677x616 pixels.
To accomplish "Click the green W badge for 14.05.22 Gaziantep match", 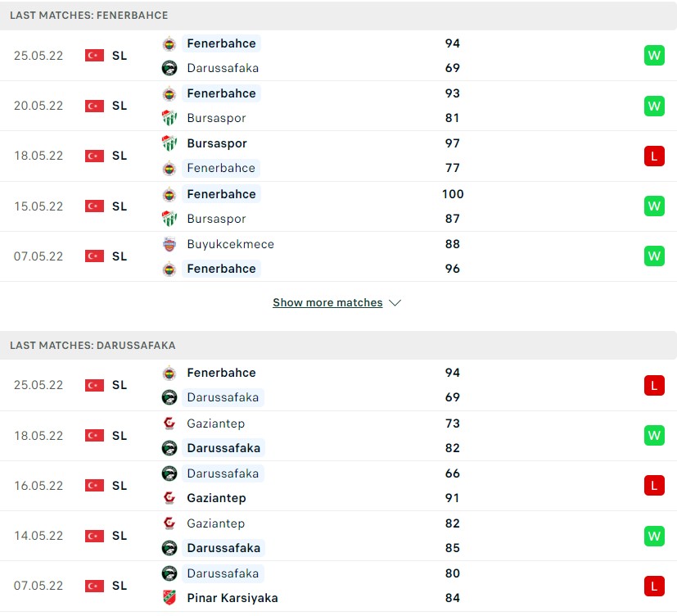I will pos(654,536).
